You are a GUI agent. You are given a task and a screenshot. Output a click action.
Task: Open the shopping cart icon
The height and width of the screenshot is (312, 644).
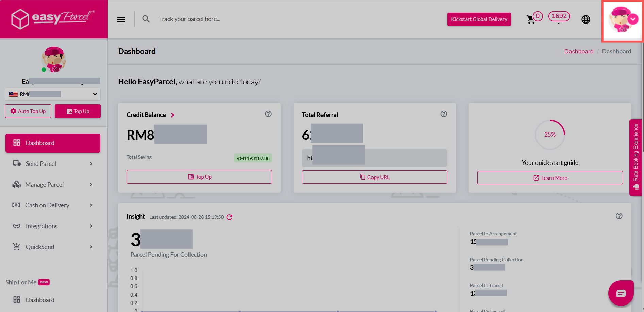pos(531,19)
